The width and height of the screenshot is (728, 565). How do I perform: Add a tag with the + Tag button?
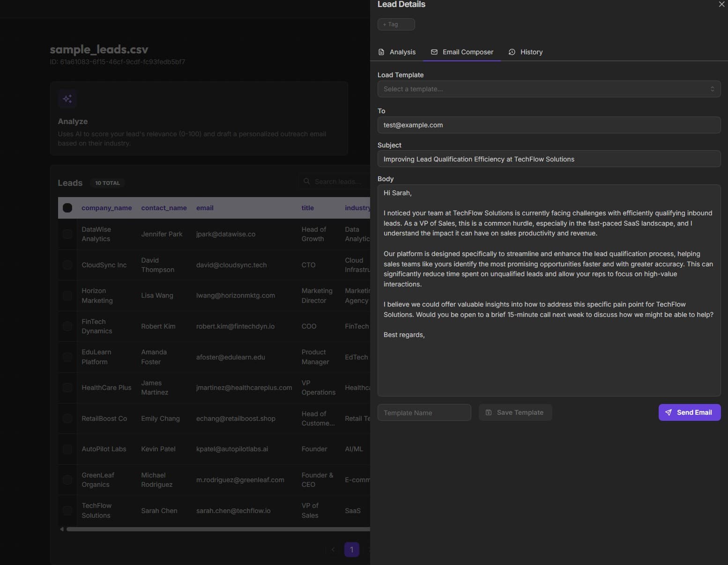coord(395,24)
